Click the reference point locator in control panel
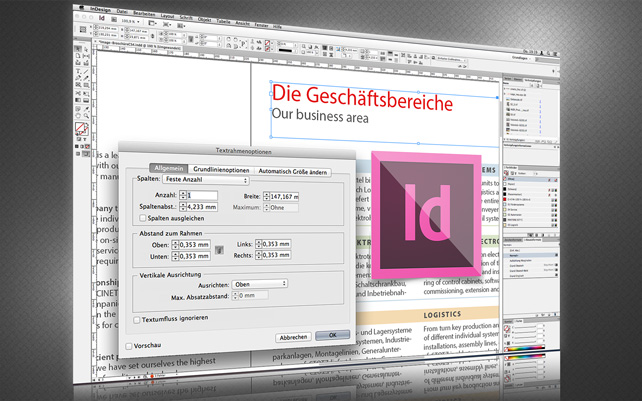Image resolution: width=642 pixels, height=401 pixels. 83,29
